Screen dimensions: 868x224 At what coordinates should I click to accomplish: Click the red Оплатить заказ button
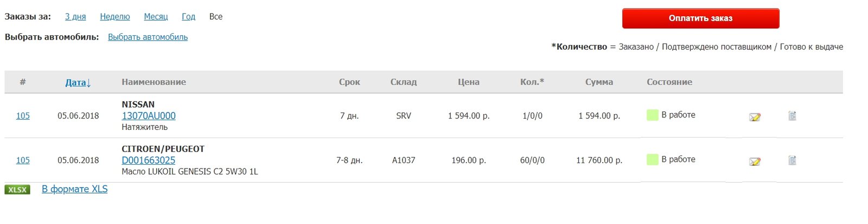pos(700,18)
